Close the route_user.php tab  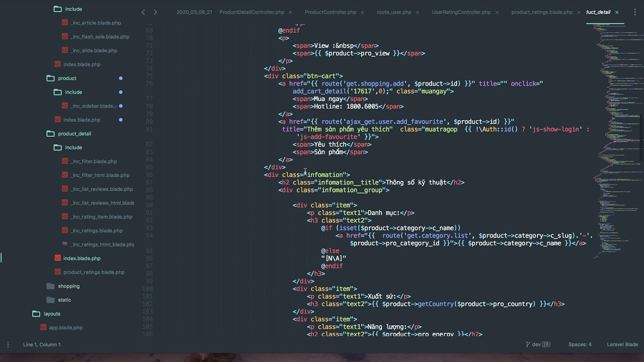click(x=418, y=12)
